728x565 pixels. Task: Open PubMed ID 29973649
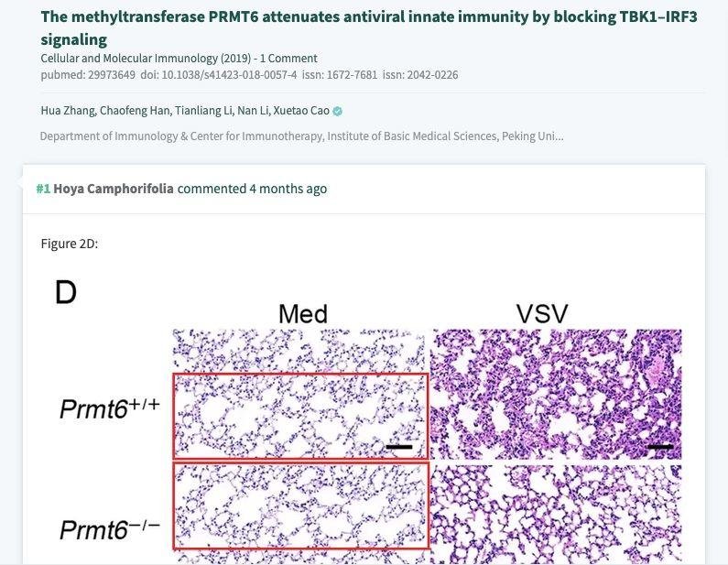click(x=88, y=75)
